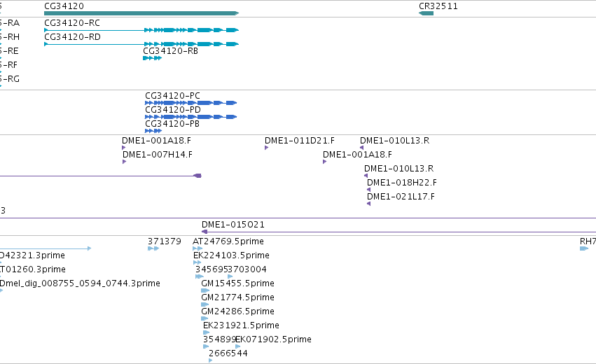This screenshot has width=596, height=364.
Task: Click the AT24769.5prime EST label
Action: 228,241
